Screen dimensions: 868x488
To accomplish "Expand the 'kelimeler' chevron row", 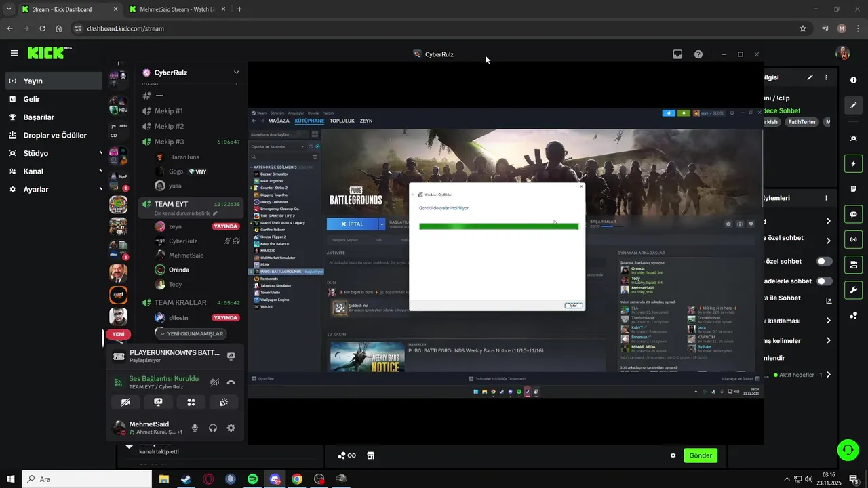I will (828, 340).
